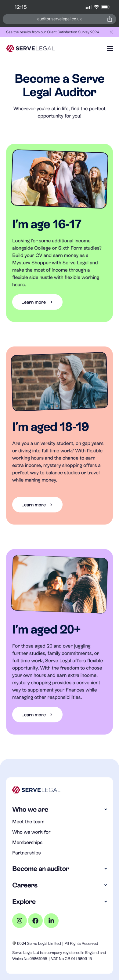Click the Serve Legal header logo
Screen dimensions: 119x980
pyautogui.click(x=31, y=48)
